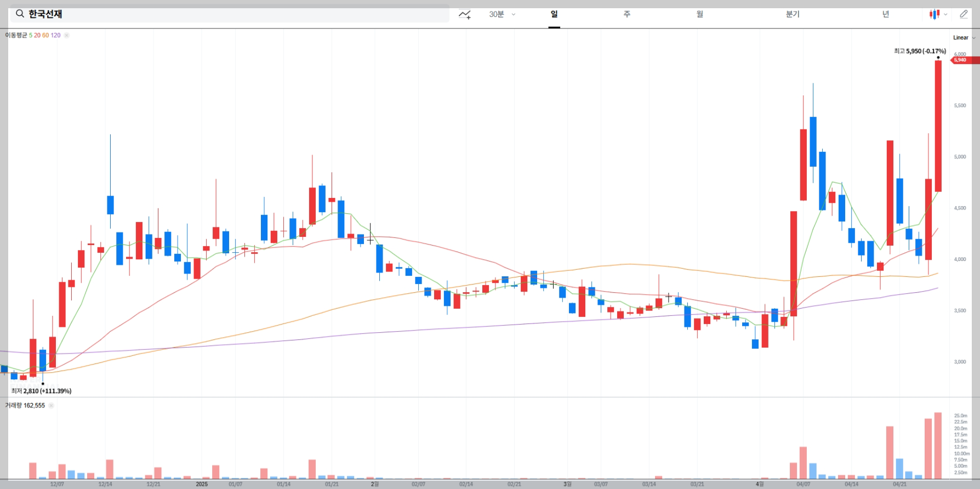Click the 25.0m volume axis label
The image size is (980, 489).
pos(960,416)
